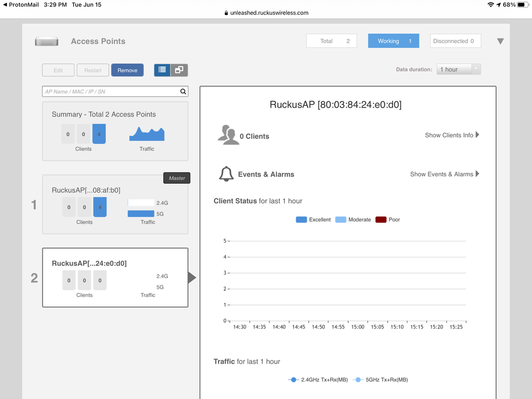Image resolution: width=532 pixels, height=399 pixels.
Task: Click the summary traffic graph icon
Action: click(147, 134)
